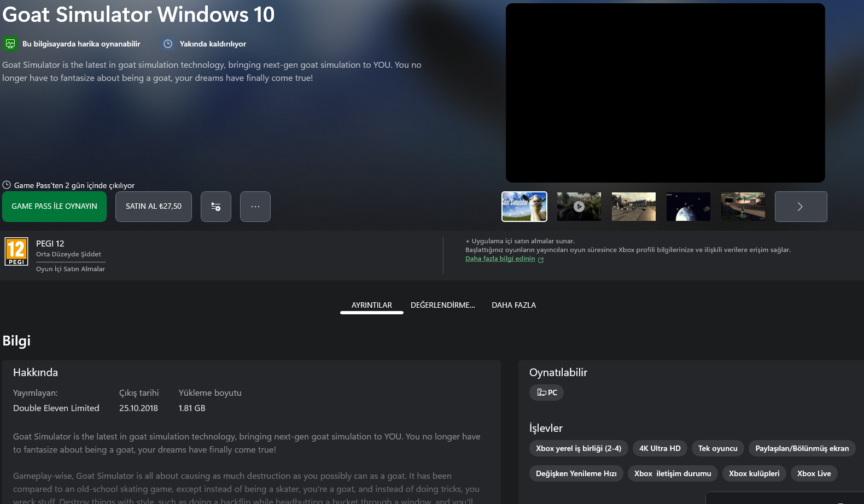Click the Hakkında section heading

tap(36, 372)
